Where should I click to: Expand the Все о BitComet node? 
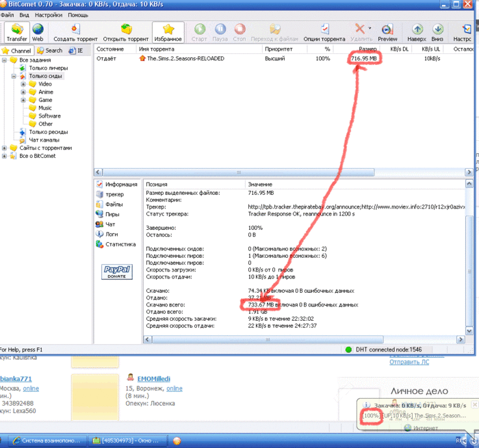[4, 156]
